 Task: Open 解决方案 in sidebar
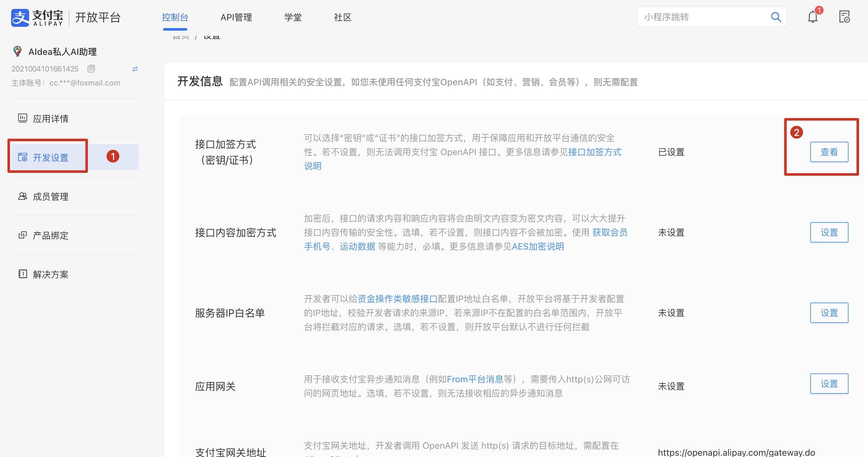(50, 274)
